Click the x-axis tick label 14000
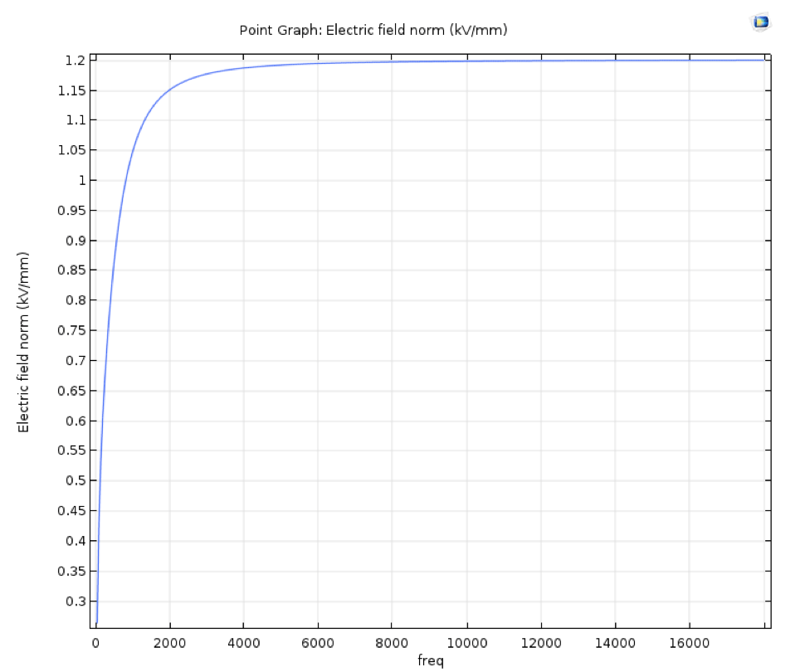810x672 pixels. click(x=615, y=643)
